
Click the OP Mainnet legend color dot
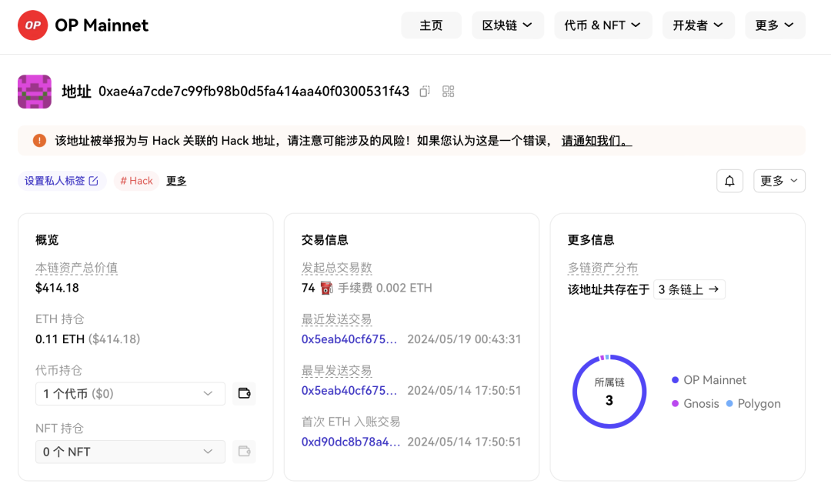coord(676,380)
